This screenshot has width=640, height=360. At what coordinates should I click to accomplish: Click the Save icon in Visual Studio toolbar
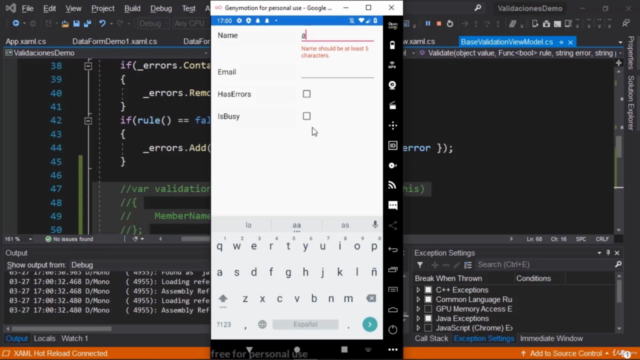pyautogui.click(x=76, y=24)
